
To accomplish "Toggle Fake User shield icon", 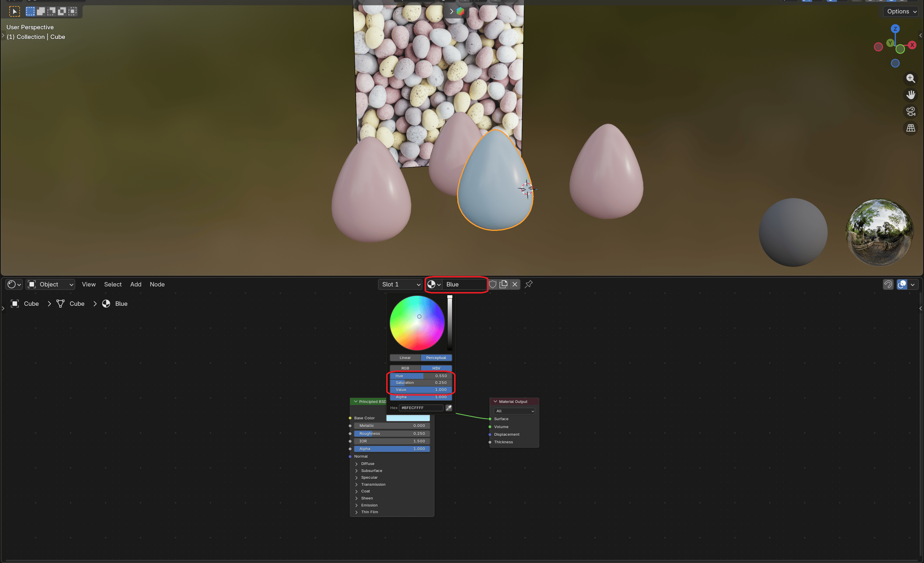I will [x=493, y=284].
